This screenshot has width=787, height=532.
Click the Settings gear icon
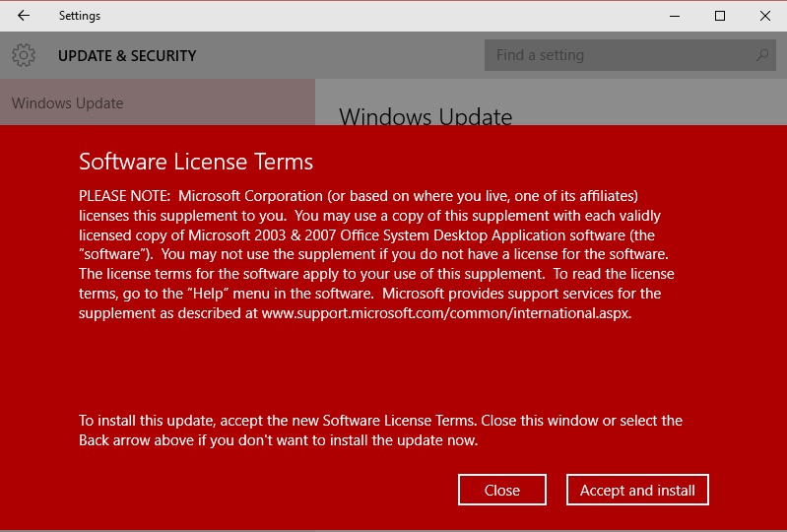24,55
